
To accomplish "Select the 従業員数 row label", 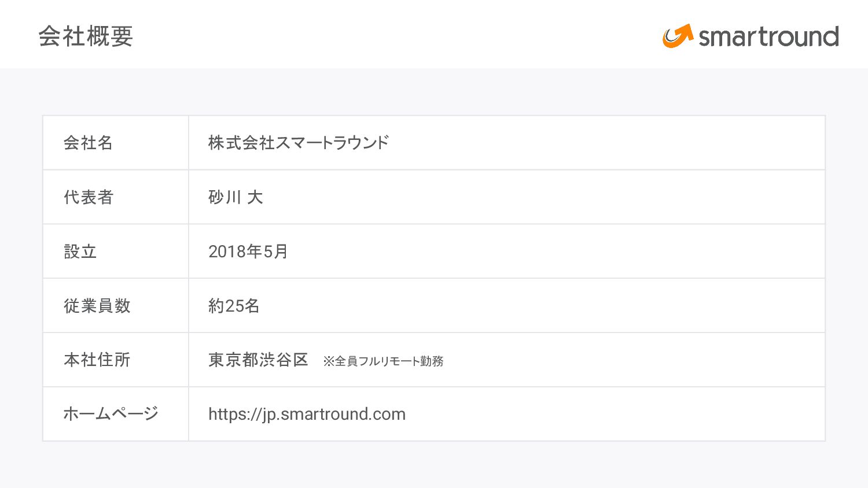I will (x=97, y=306).
